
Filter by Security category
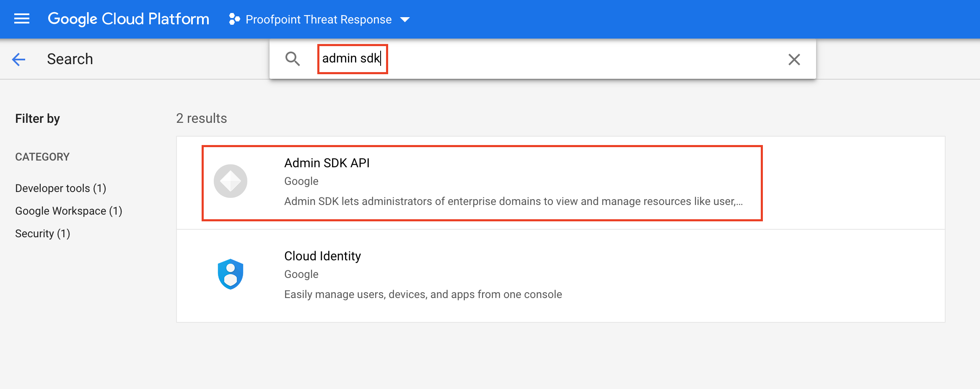click(43, 233)
